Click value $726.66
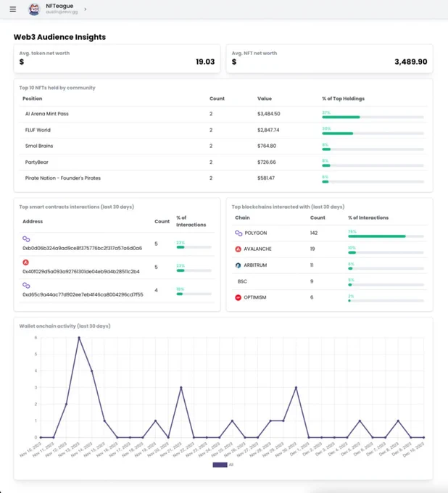 [266, 162]
